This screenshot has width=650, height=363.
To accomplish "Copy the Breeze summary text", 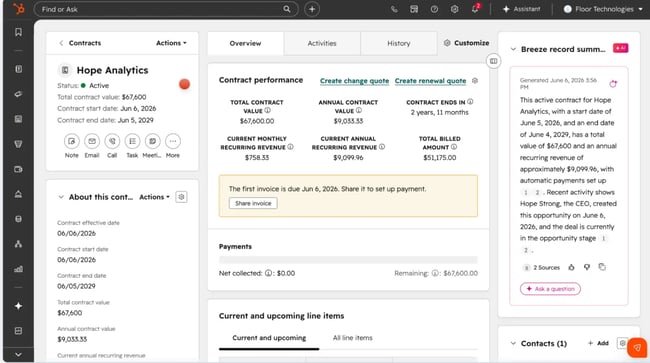I will [x=602, y=267].
